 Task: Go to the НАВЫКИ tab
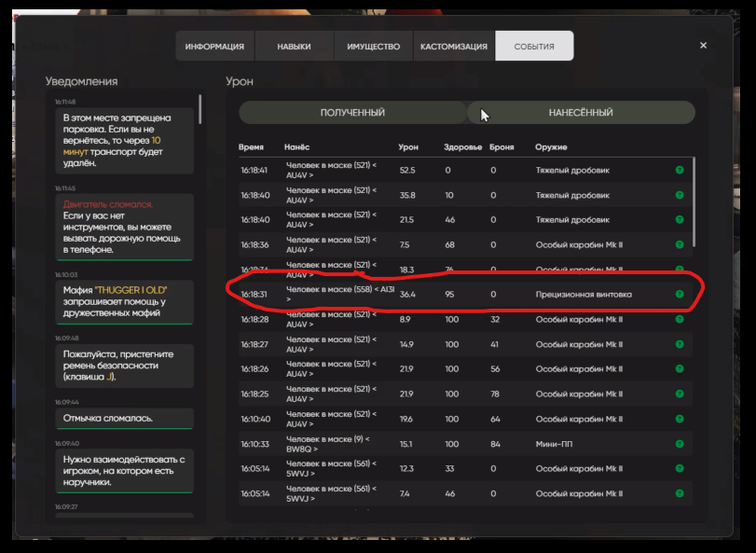294,47
